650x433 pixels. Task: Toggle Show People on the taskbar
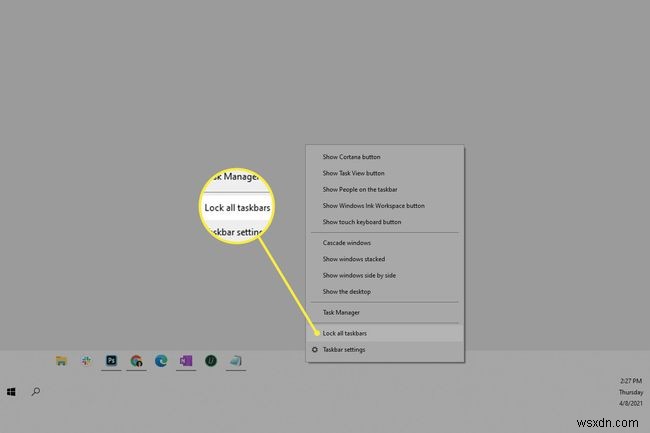coord(385,189)
